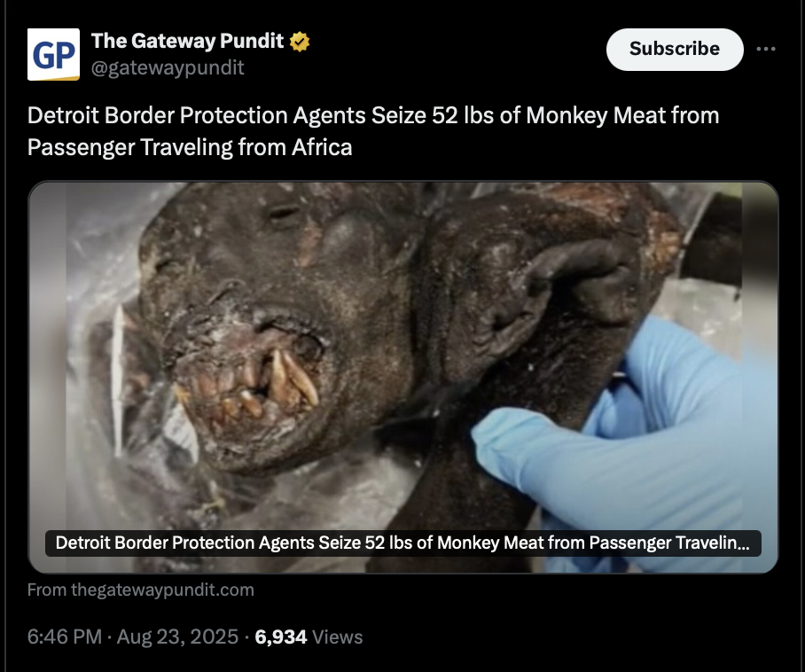Open the three-dot more options menu
This screenshot has width=805, height=672.
pos(765,49)
